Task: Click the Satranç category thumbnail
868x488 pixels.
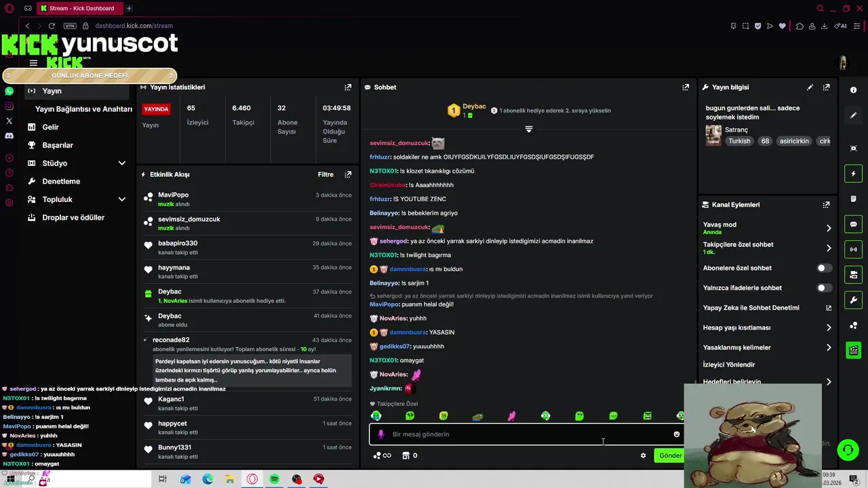Action: click(713, 135)
